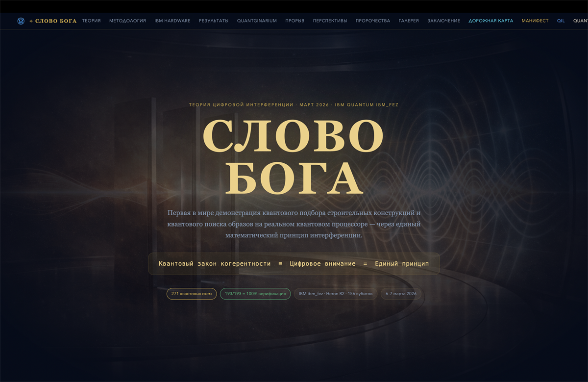Navigate to ПРОРЫВ

[x=295, y=21]
